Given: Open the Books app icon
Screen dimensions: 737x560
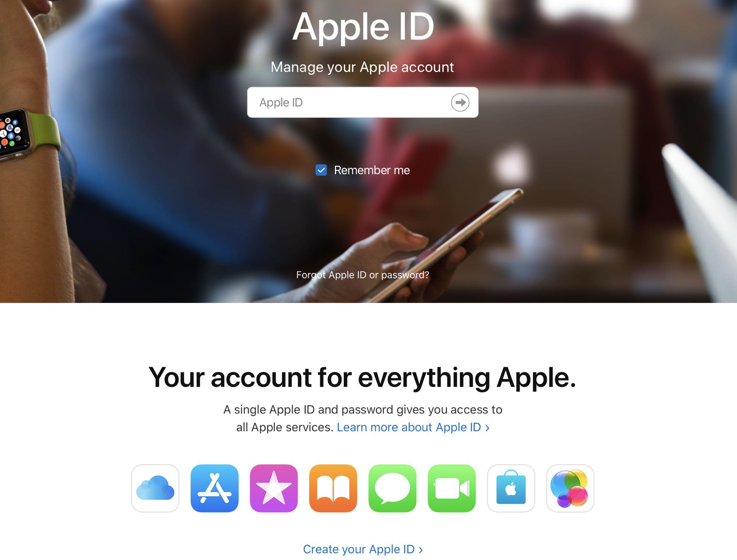Looking at the screenshot, I should (333, 487).
